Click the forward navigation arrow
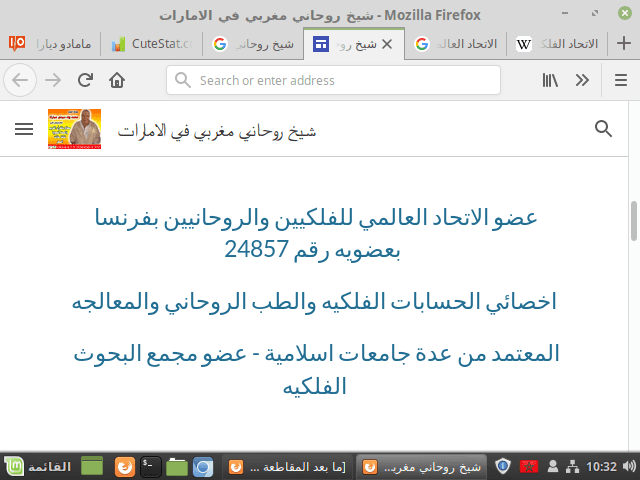The width and height of the screenshot is (640, 480). click(53, 80)
